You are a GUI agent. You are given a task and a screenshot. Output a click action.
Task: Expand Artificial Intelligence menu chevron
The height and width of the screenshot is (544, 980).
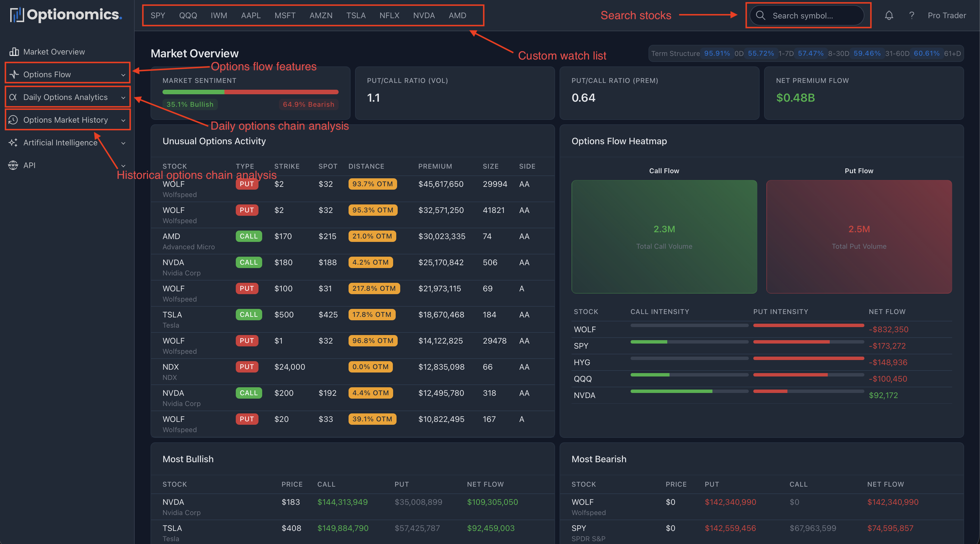point(123,143)
